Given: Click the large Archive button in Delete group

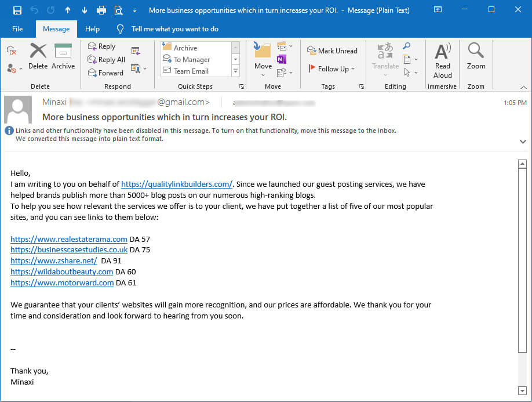Looking at the screenshot, I should click(63, 56).
